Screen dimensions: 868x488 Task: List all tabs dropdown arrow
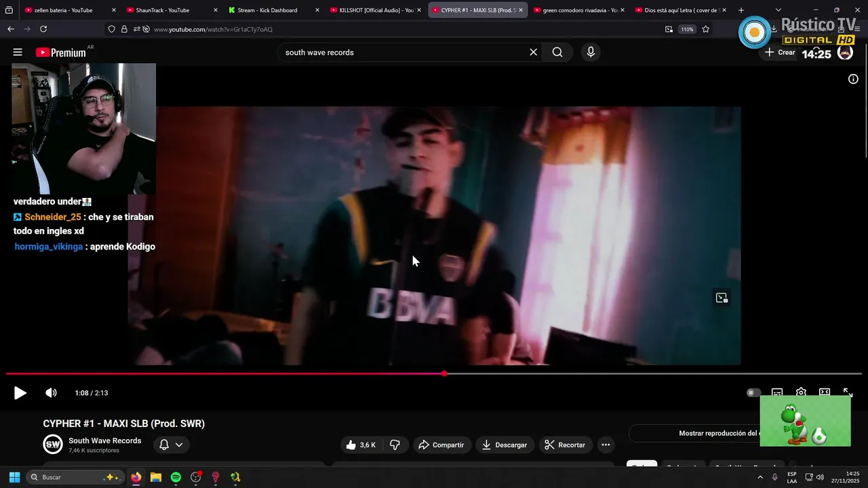tap(778, 10)
